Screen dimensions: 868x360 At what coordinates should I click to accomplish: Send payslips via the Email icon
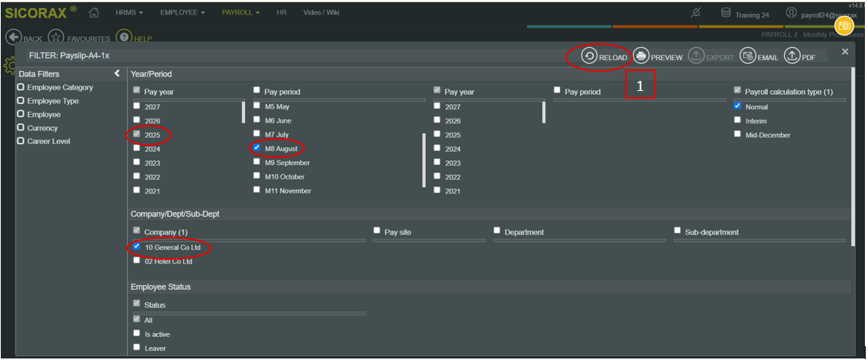coord(748,56)
